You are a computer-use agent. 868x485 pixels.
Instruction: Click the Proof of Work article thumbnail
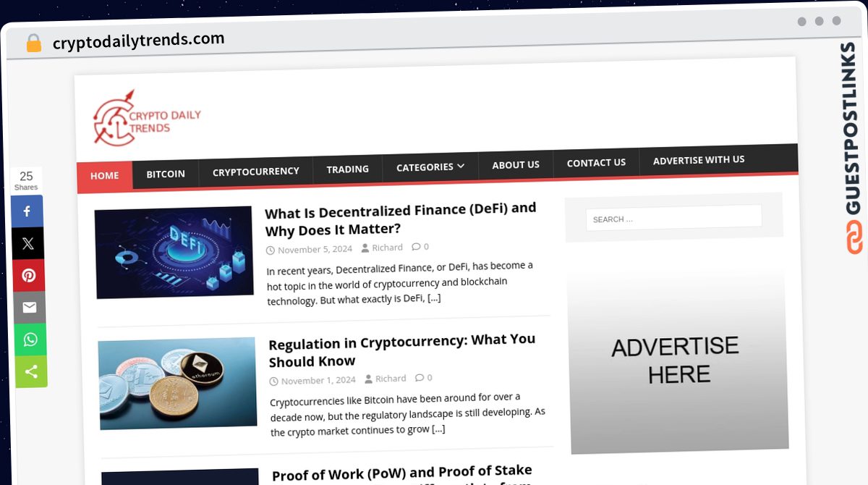pos(180,477)
